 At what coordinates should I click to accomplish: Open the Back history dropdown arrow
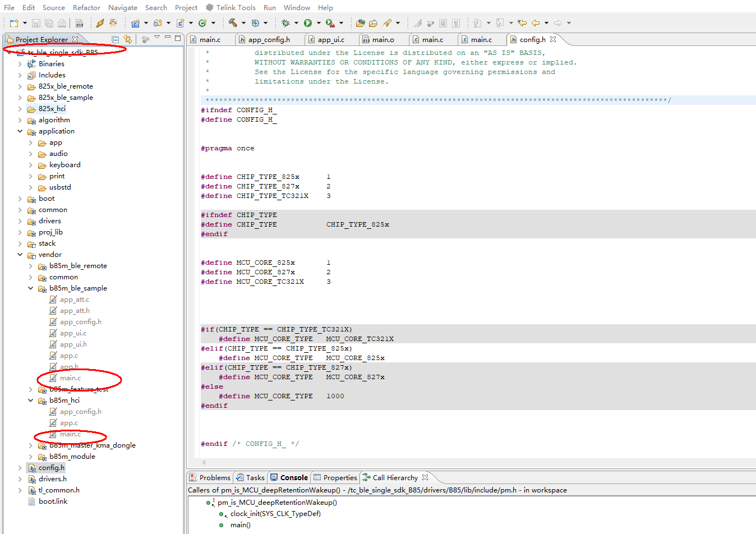click(546, 23)
